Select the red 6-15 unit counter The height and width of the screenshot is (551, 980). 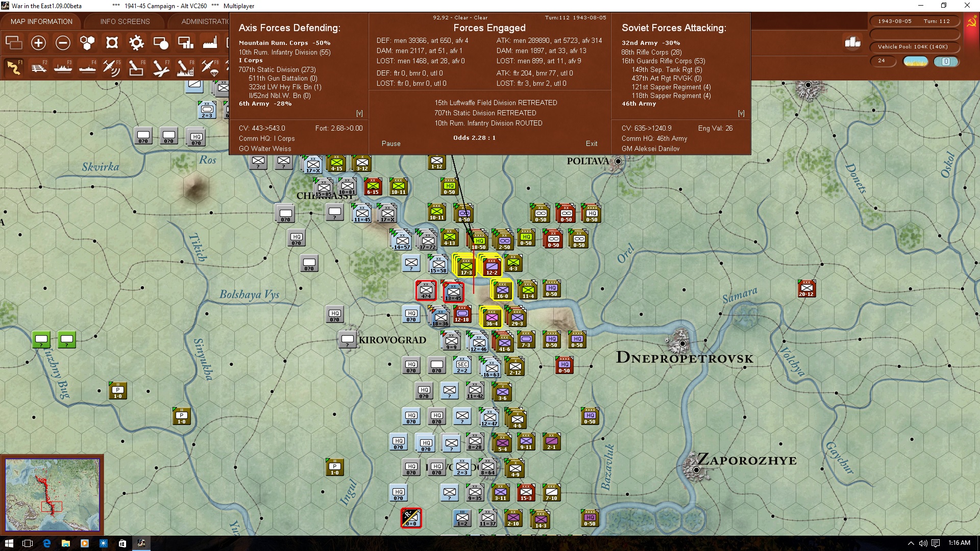click(373, 187)
